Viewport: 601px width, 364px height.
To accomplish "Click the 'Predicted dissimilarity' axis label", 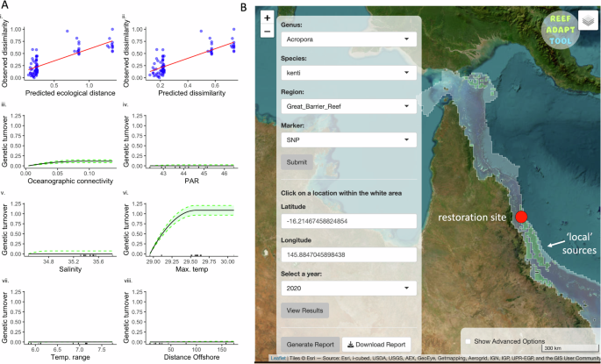I will (x=192, y=93).
